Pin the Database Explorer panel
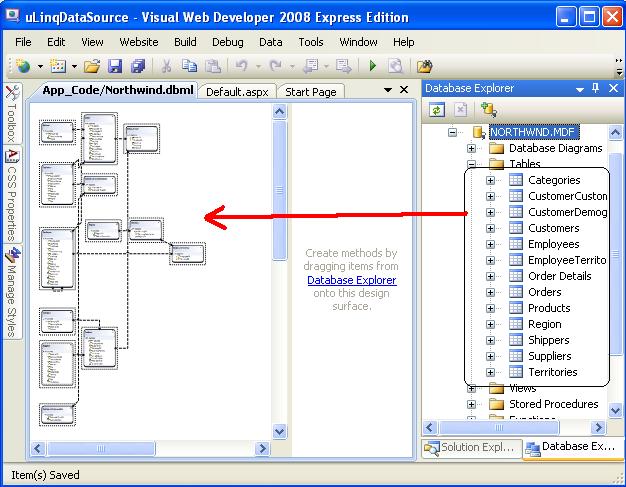The image size is (626, 487). (x=595, y=88)
